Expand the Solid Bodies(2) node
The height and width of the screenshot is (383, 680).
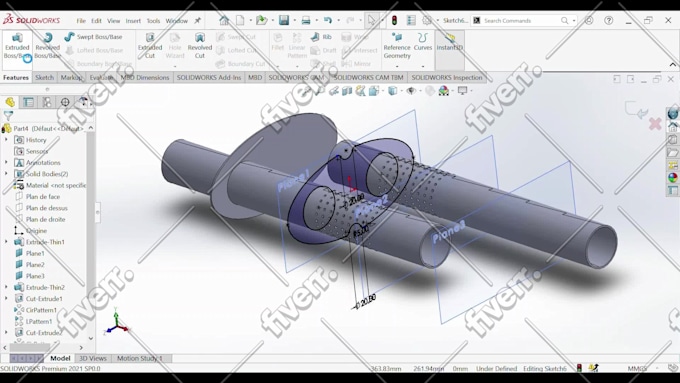(x=6, y=173)
